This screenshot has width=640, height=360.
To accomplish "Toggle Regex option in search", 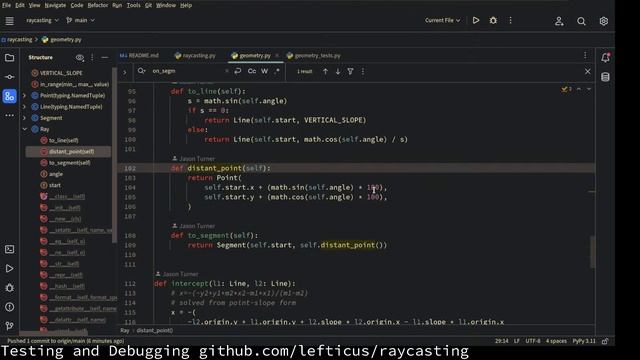I will [277, 71].
